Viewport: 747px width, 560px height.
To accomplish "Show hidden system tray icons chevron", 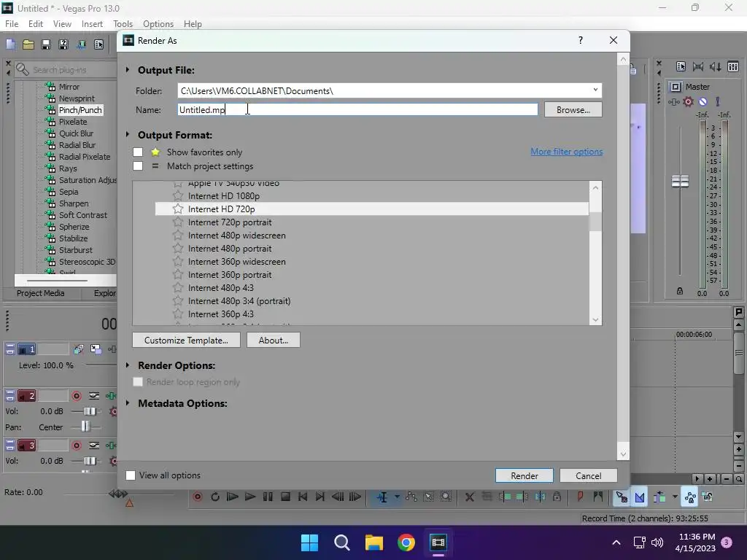I will click(616, 542).
